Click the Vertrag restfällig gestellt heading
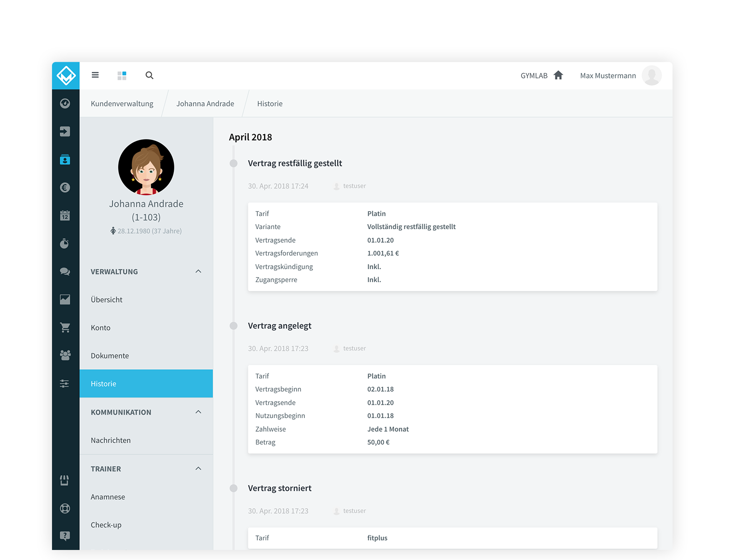This screenshot has height=560, width=730. (295, 163)
